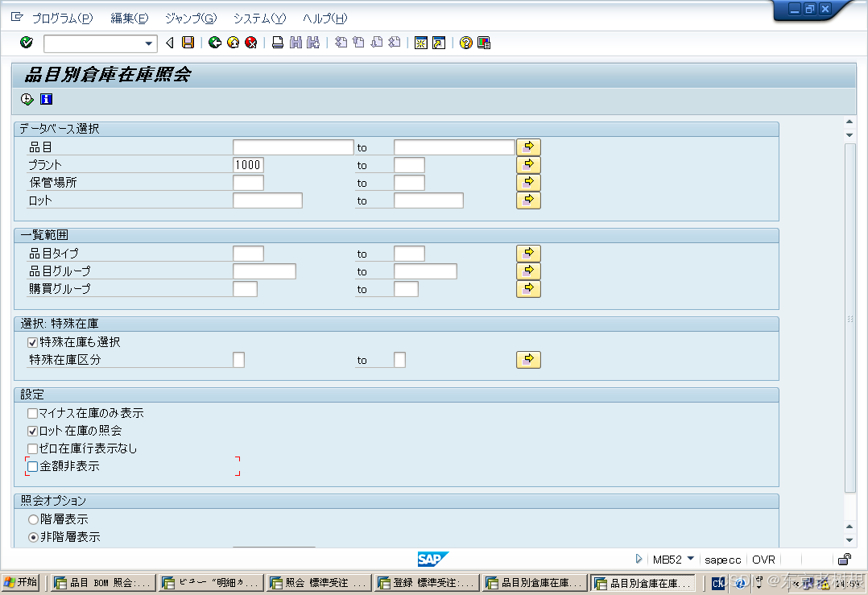Screen dimensions: 868x595
Task: Click the window menu icon beside プログラム
Action: [x=17, y=17]
